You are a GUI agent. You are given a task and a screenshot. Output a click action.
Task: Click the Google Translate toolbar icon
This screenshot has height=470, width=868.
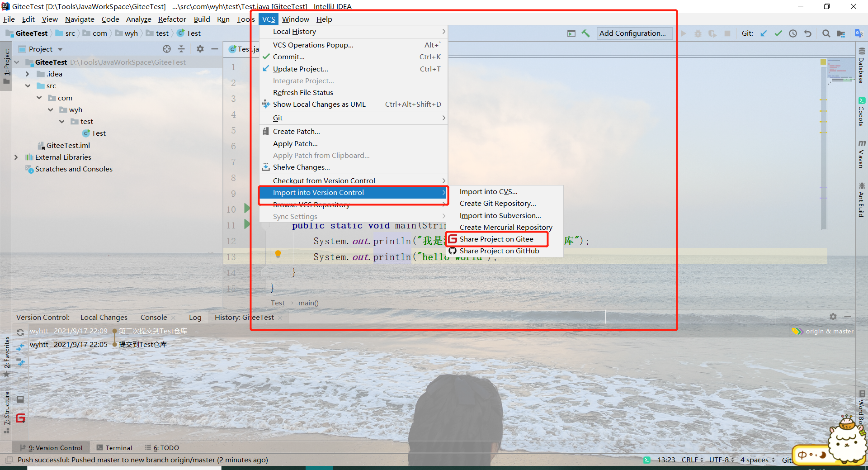[x=859, y=33]
